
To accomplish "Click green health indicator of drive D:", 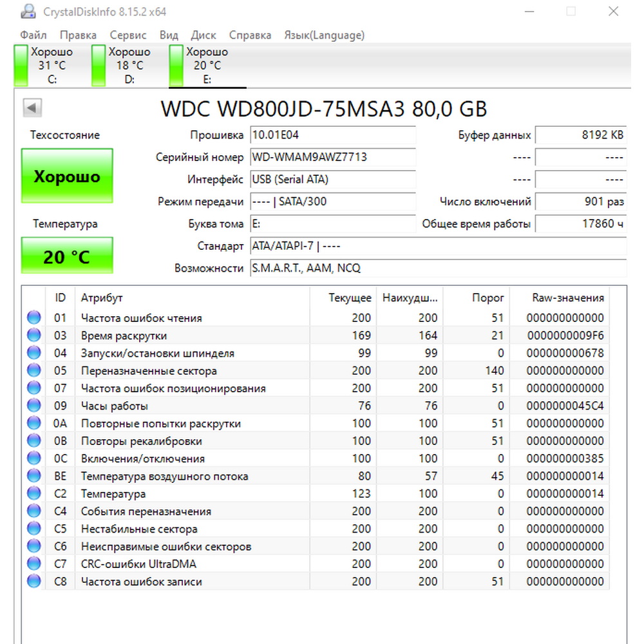I will tap(99, 65).
